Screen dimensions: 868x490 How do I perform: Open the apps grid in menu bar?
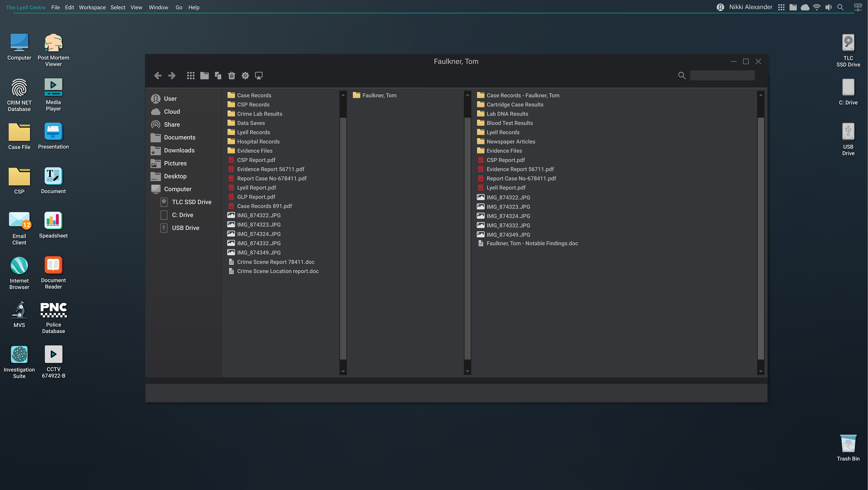[781, 7]
